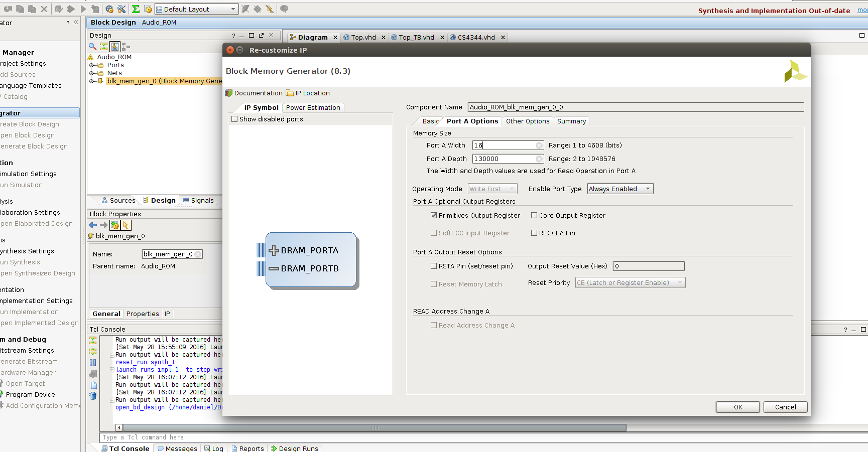
Task: Click the wrench-and-screwdriver tools icon in main toolbar
Action: (x=121, y=9)
